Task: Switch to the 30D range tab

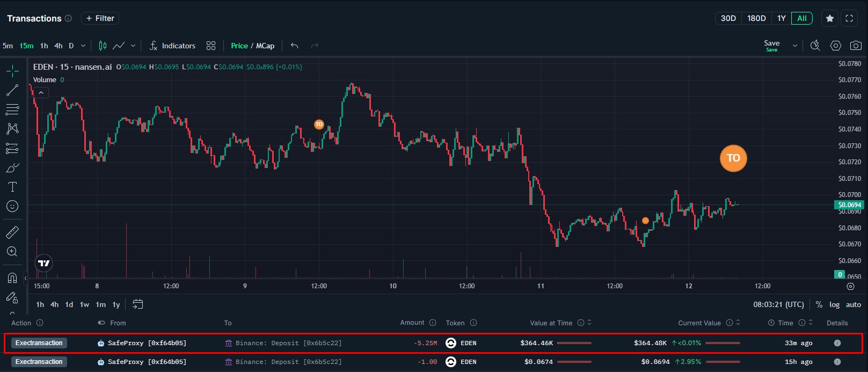Action: coord(728,18)
